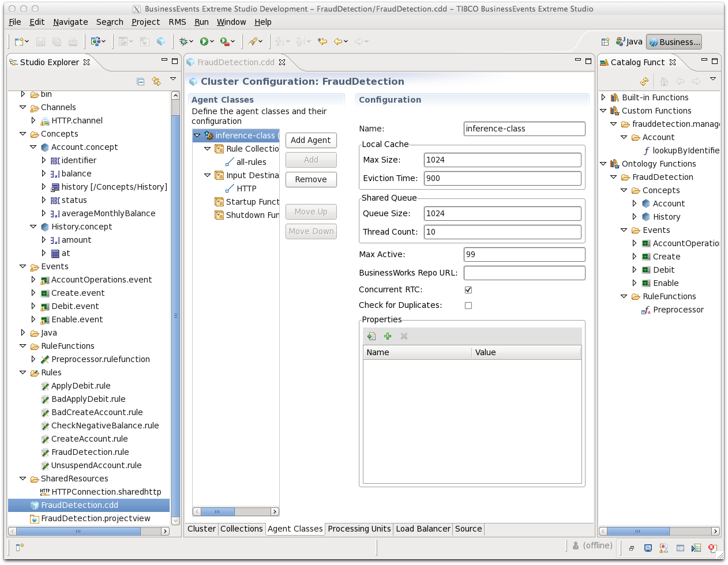Screen dimensions: 728x565
Task: Close the Catalog Functions view
Action: pyautogui.click(x=673, y=62)
